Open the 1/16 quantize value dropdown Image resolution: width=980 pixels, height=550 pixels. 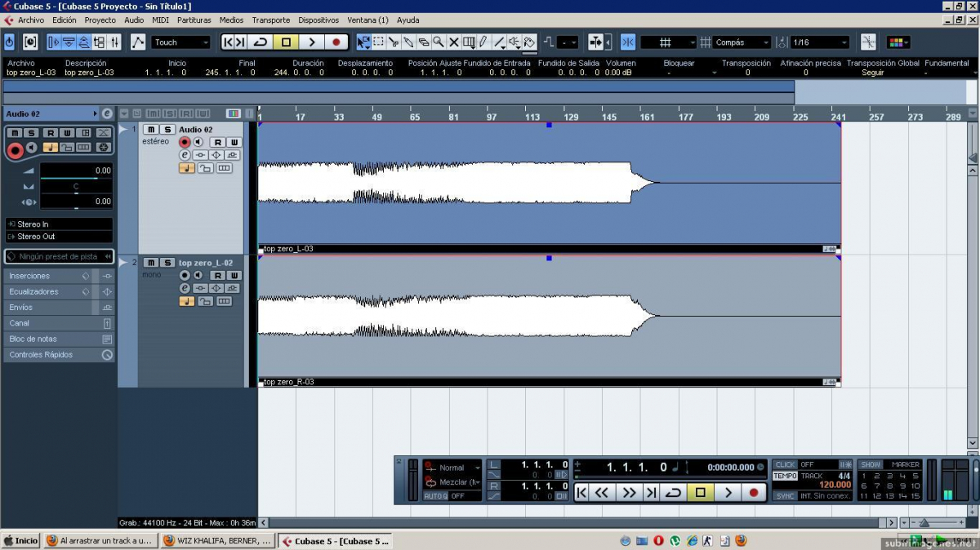click(x=820, y=42)
